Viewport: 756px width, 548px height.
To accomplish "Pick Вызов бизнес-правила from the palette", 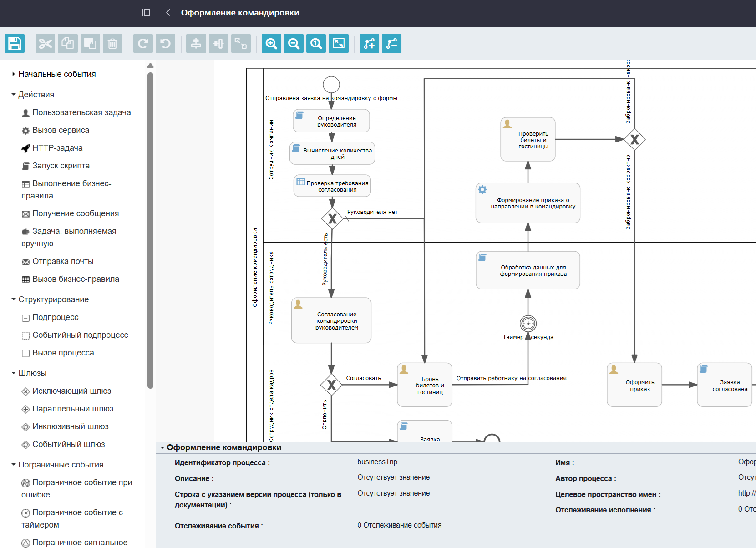I will [x=71, y=279].
